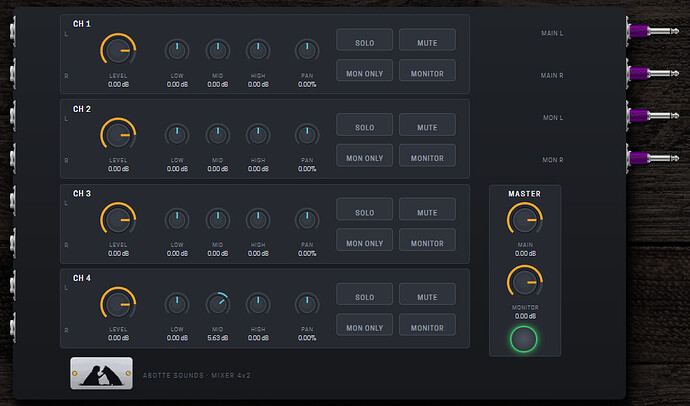The height and width of the screenshot is (406, 690).
Task: Click the MON L output jack plug
Action: coord(653,116)
